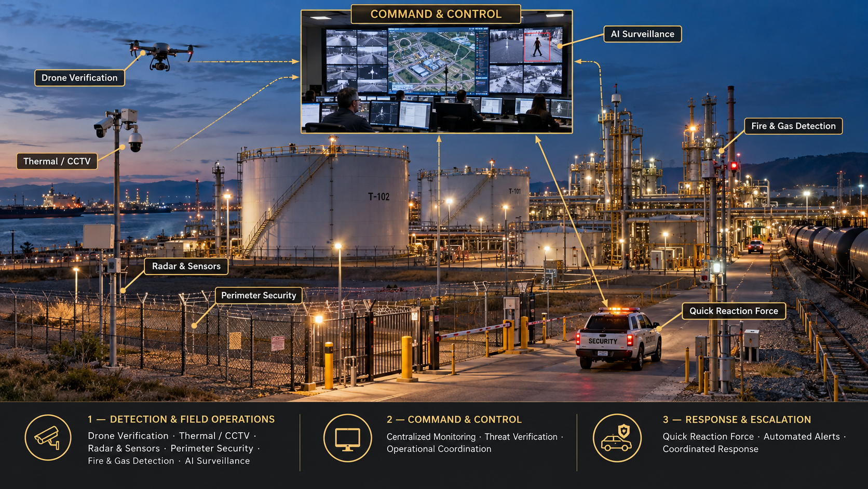This screenshot has height=489, width=868.
Task: Click heading 3 — RESPONSE & ESCALATION
Action: point(737,419)
